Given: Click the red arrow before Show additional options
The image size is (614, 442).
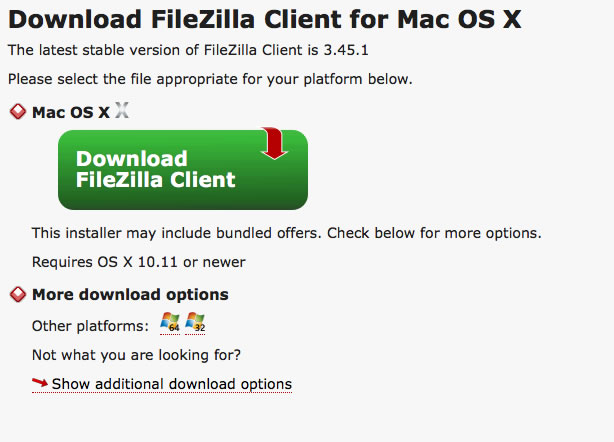Looking at the screenshot, I should (x=40, y=383).
